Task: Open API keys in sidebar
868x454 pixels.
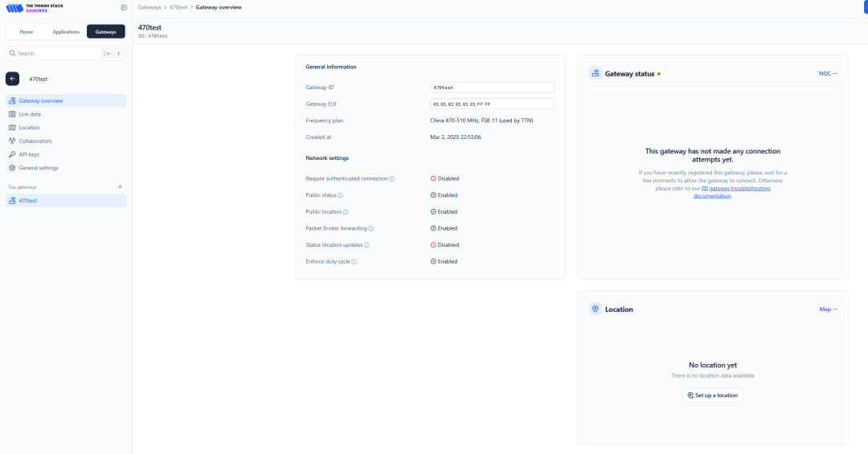Action: [x=66, y=154]
